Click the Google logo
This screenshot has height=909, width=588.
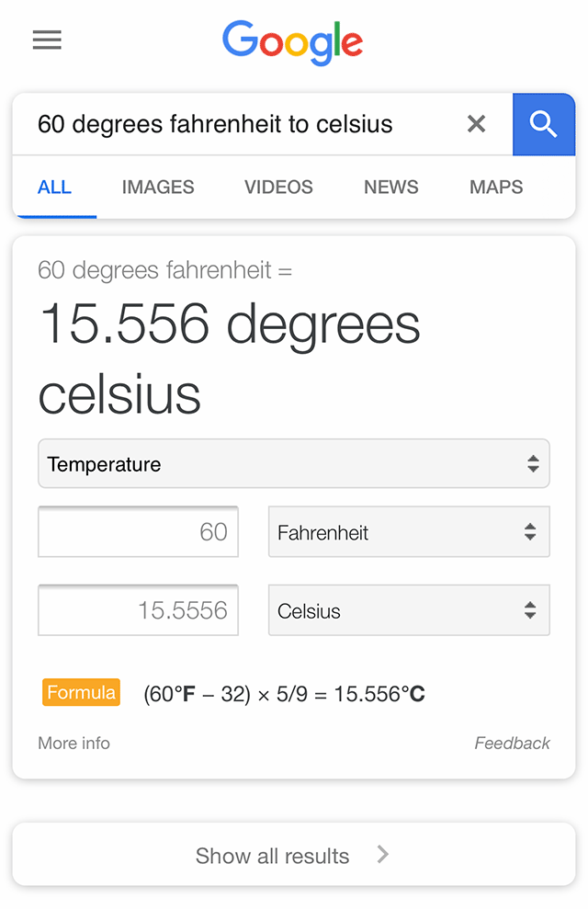[293, 42]
